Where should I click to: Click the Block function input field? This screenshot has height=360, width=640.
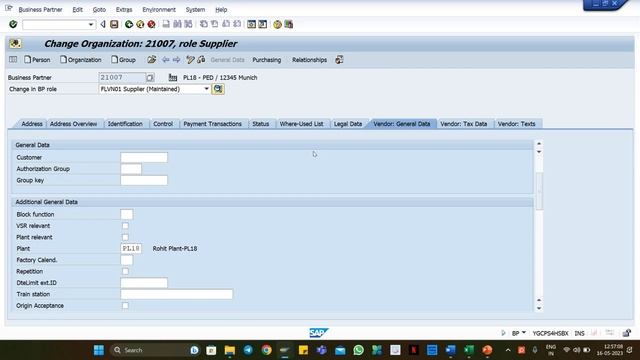(127, 214)
